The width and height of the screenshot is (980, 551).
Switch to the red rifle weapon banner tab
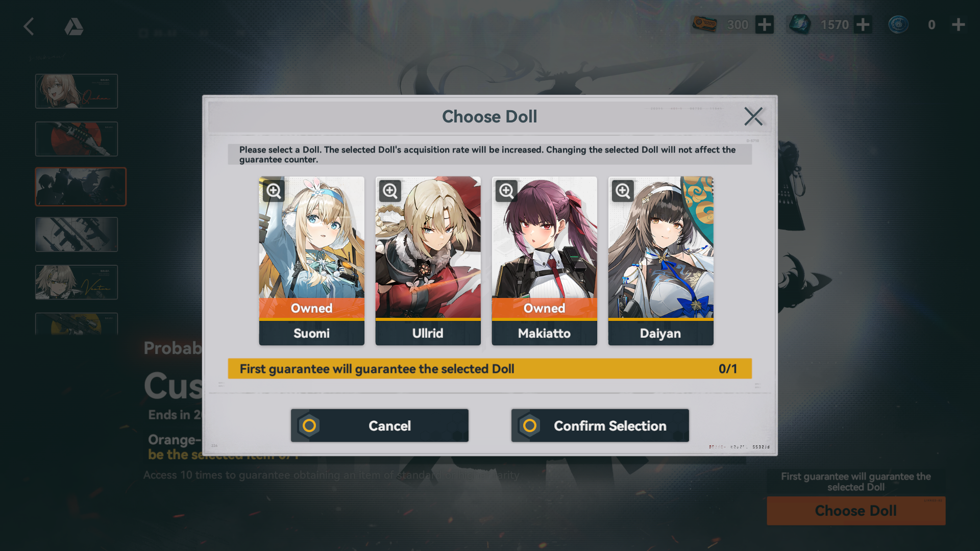pos(77,139)
